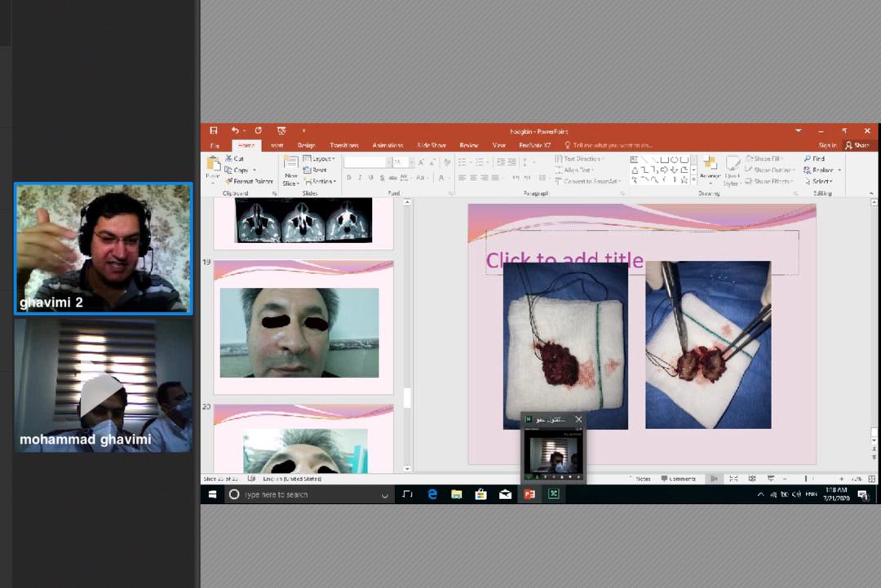881x588 pixels.
Task: Expand the Section dropdown in Slides group
Action: point(319,181)
